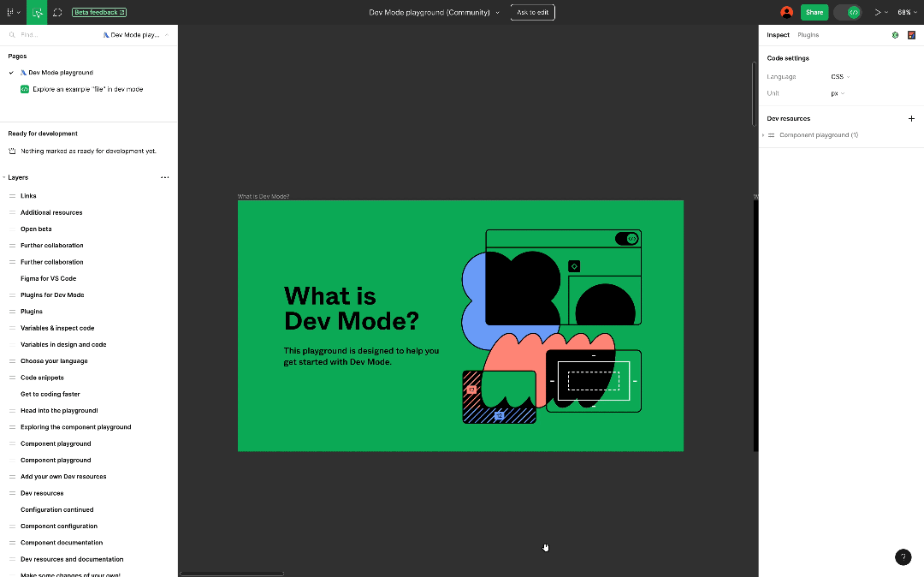Open the page selector dropdown
The height and width of the screenshot is (577, 924).
[136, 35]
